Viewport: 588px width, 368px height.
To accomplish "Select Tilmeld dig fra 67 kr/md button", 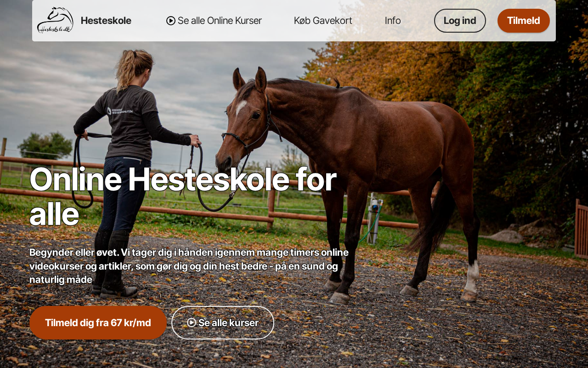I will (x=98, y=322).
